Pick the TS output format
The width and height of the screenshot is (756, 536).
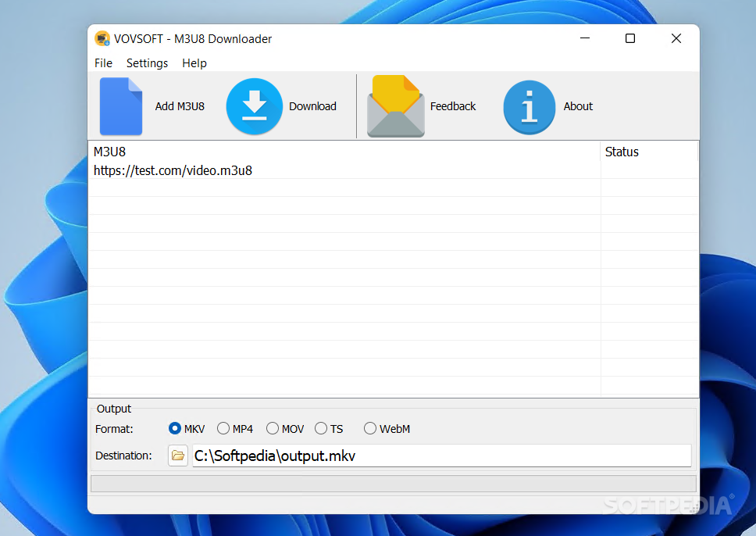pyautogui.click(x=321, y=428)
